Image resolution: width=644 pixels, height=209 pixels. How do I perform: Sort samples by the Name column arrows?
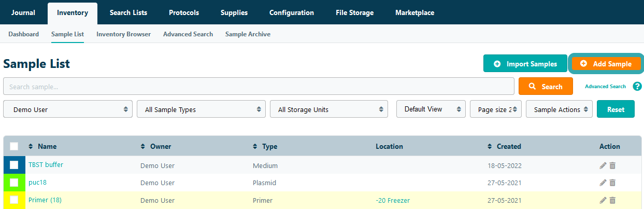coord(31,146)
